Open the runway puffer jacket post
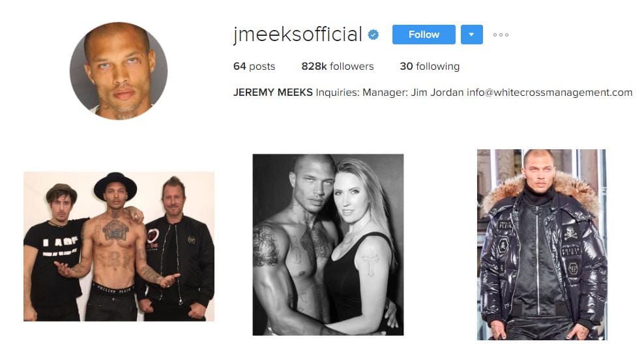This screenshot has height=354, width=644. [542, 244]
